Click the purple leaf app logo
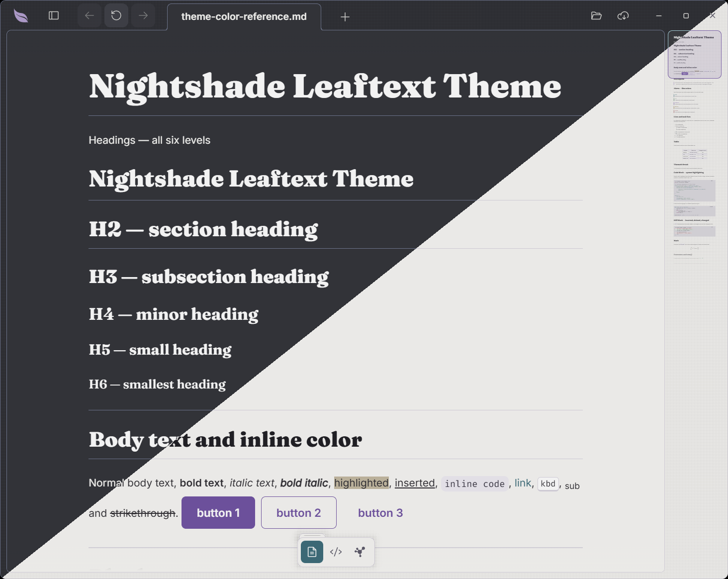728x579 pixels. point(21,16)
